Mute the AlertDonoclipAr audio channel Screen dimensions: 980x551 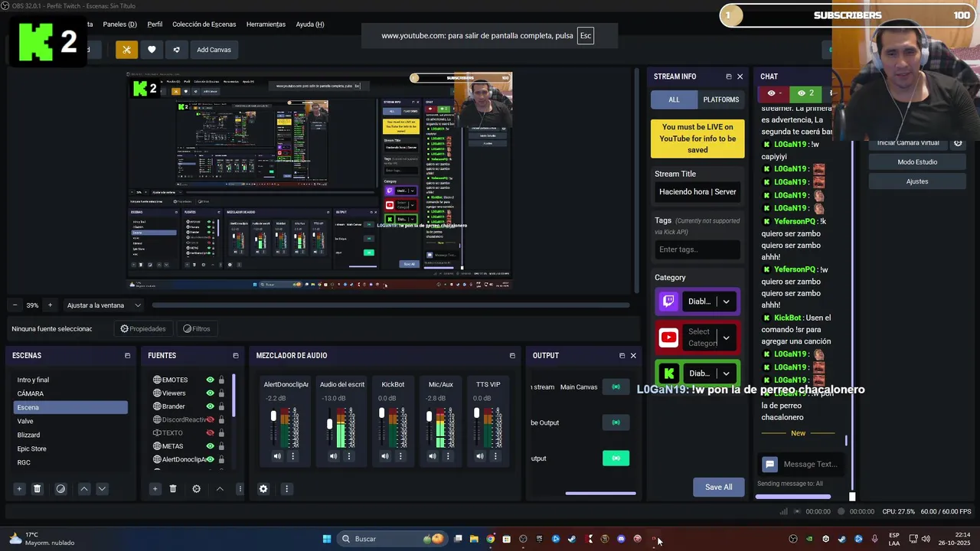tap(277, 456)
